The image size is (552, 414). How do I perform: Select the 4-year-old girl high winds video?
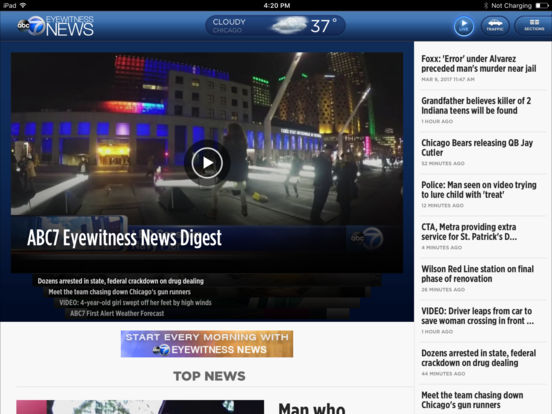pos(135,302)
